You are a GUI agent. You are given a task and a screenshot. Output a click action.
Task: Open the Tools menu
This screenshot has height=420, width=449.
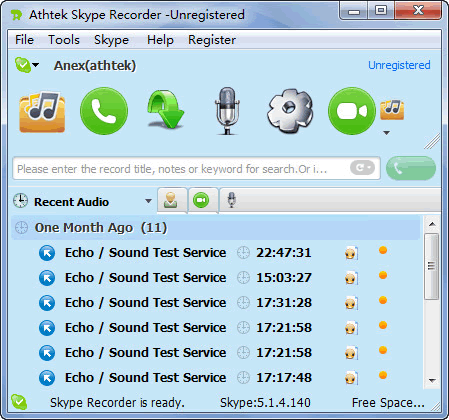pos(64,40)
